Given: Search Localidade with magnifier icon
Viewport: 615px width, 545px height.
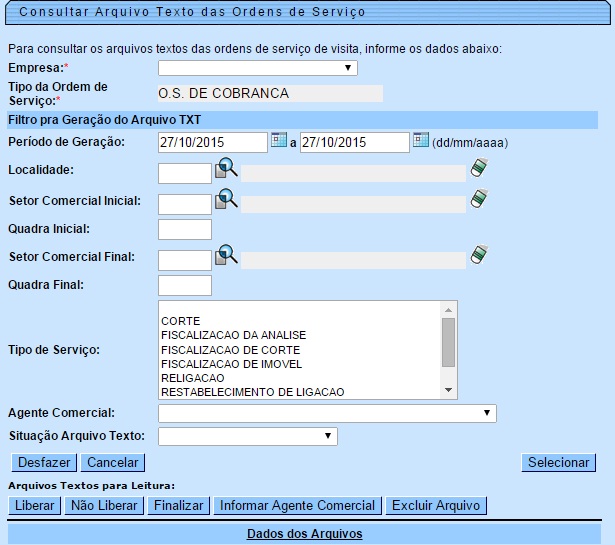Looking at the screenshot, I should (x=227, y=170).
